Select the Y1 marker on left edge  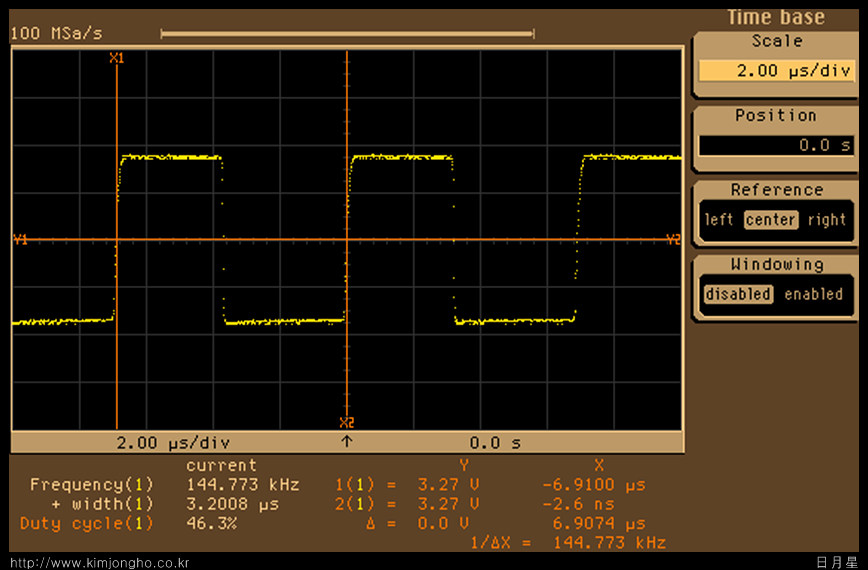coord(20,239)
